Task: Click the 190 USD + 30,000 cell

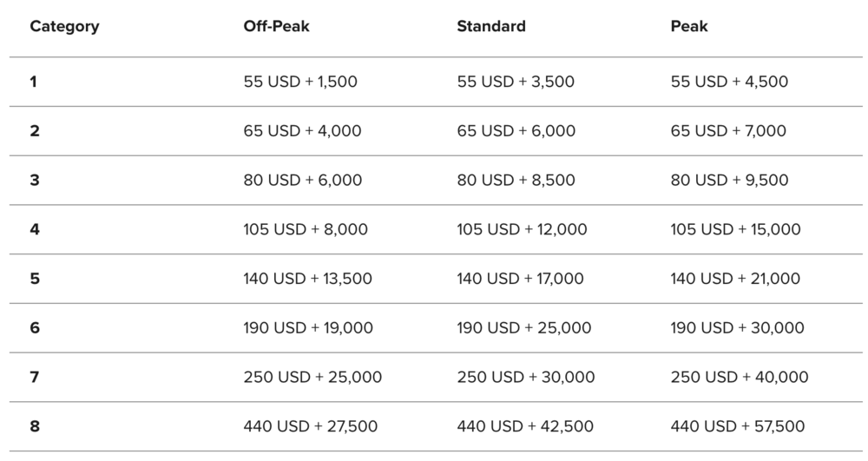Action: [737, 328]
